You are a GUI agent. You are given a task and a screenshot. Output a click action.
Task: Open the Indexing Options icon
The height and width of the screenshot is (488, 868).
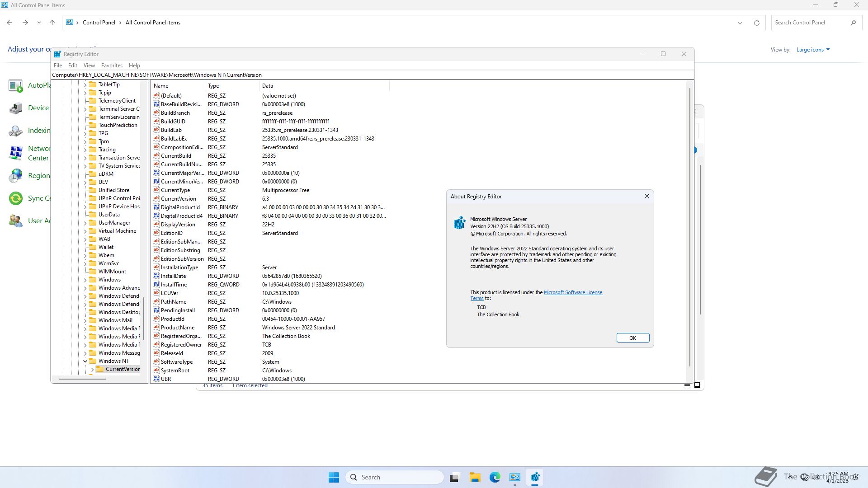(x=16, y=131)
